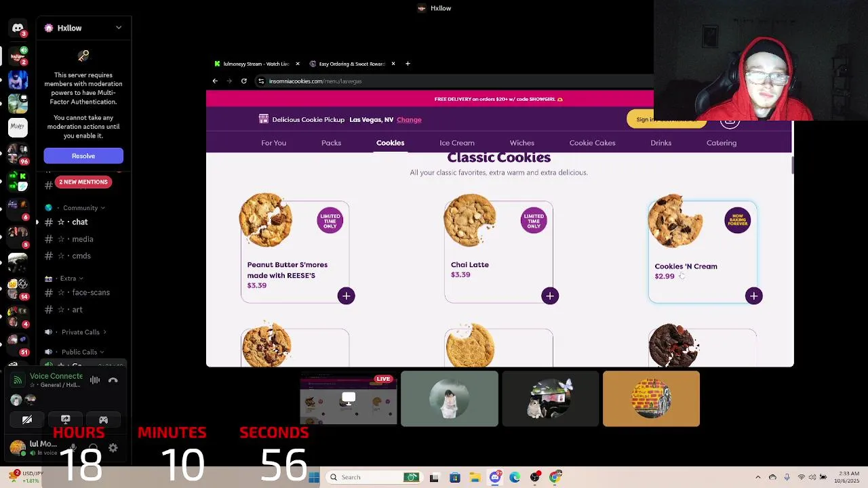
Task: Go forward in the browser
Action: 229,81
